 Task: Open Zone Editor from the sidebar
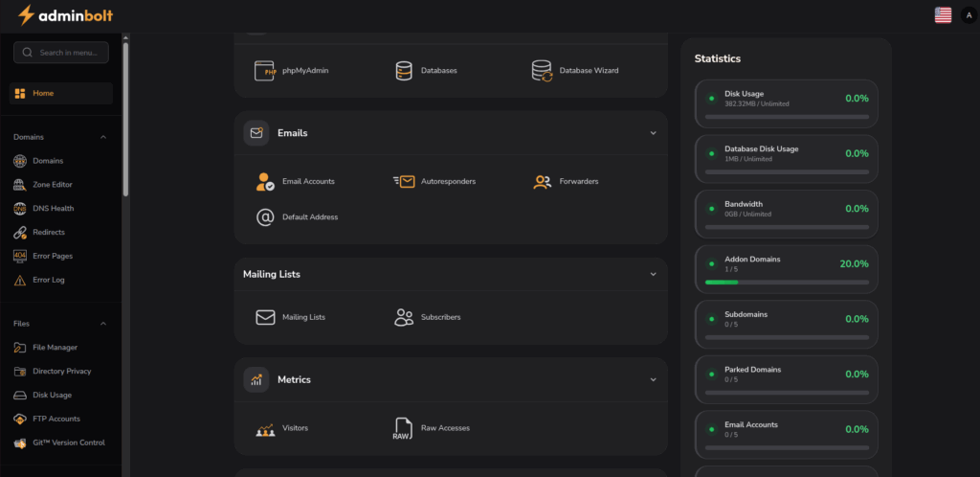point(52,185)
